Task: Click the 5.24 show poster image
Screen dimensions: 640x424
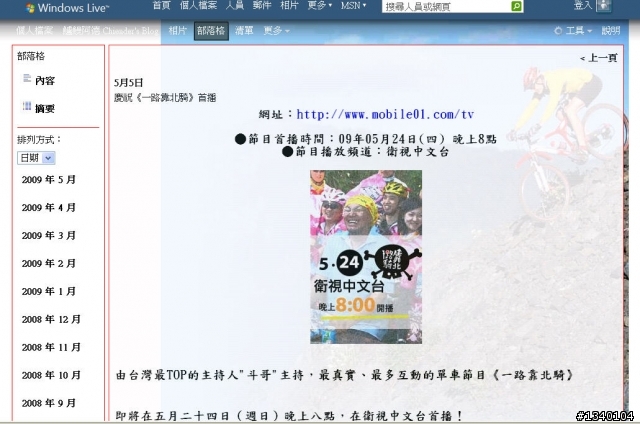Action: [366, 257]
